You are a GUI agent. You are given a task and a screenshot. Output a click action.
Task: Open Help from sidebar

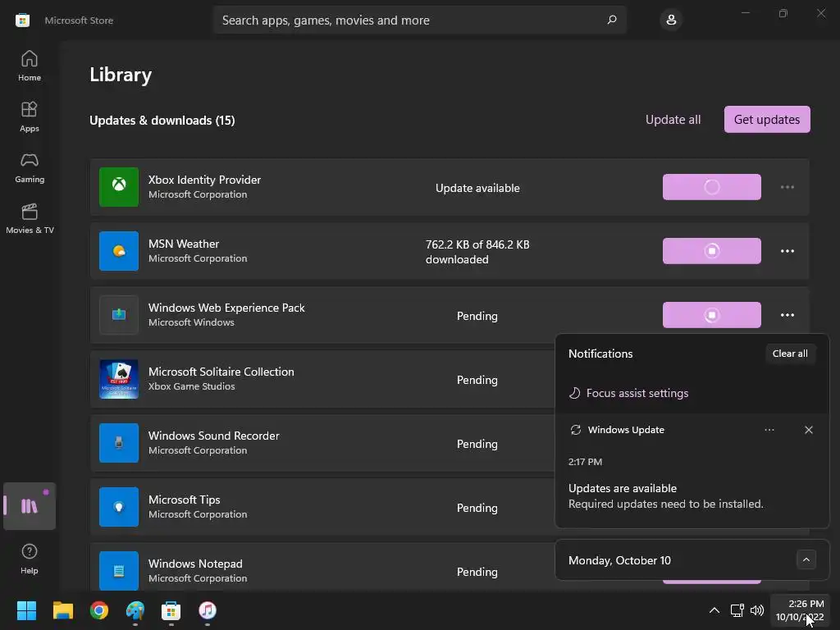click(30, 558)
